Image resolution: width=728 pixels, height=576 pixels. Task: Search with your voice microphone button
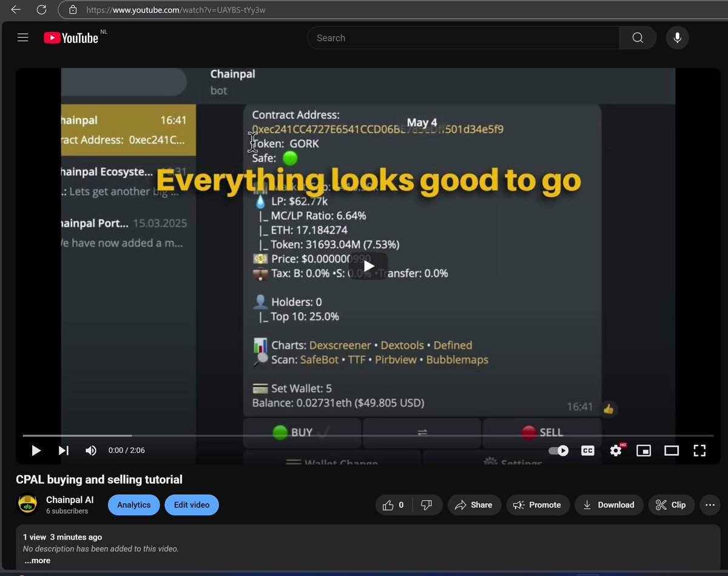tap(677, 38)
